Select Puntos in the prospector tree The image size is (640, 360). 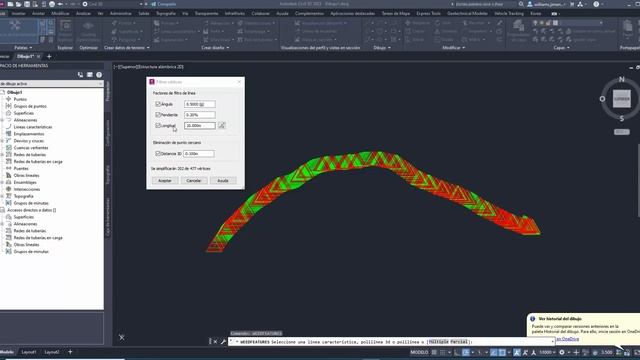(20, 99)
